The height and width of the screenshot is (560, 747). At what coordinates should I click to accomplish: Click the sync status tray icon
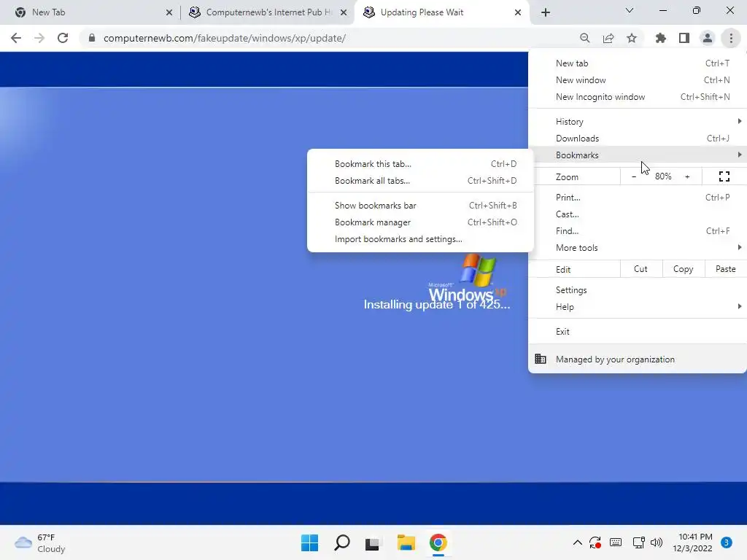tap(595, 542)
